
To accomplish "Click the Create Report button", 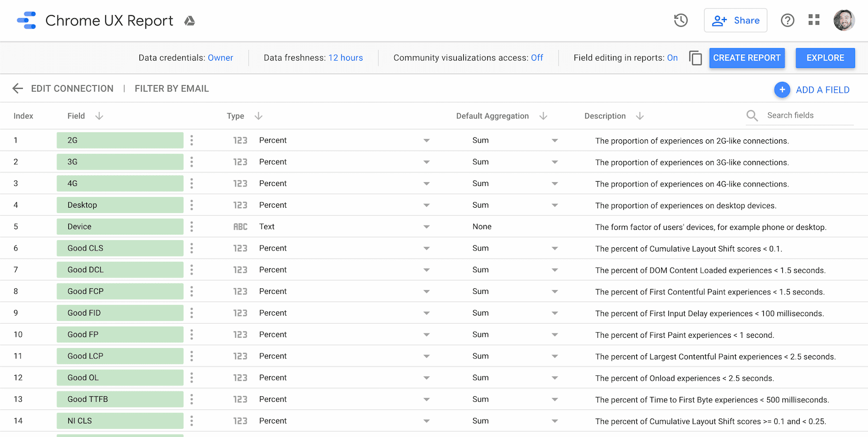I will [x=746, y=58].
